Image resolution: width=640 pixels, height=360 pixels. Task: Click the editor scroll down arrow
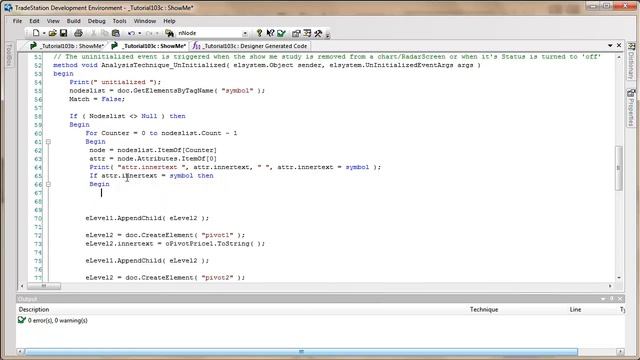[x=619, y=278]
